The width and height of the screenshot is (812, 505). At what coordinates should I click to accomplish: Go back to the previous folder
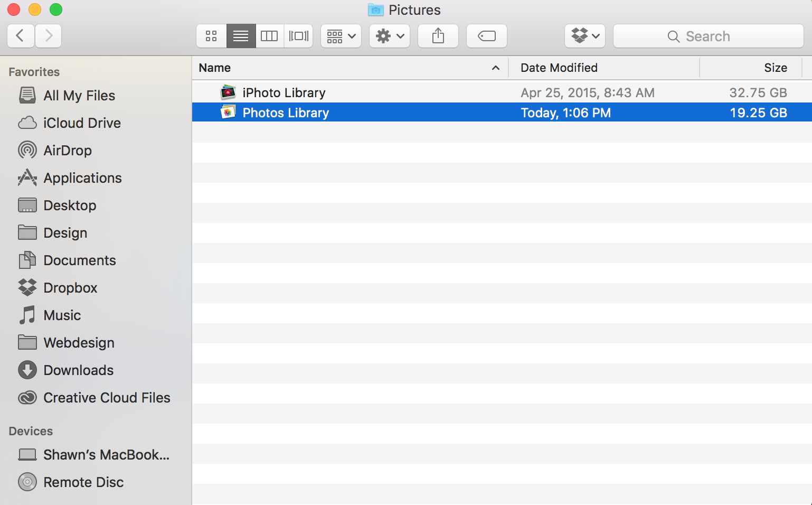click(x=21, y=36)
